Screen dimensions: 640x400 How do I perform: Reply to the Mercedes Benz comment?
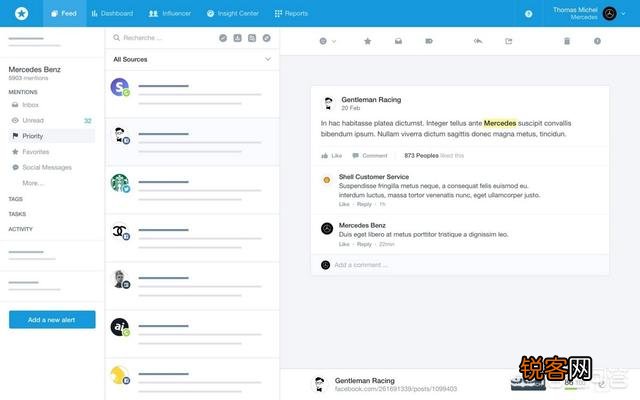pos(364,244)
